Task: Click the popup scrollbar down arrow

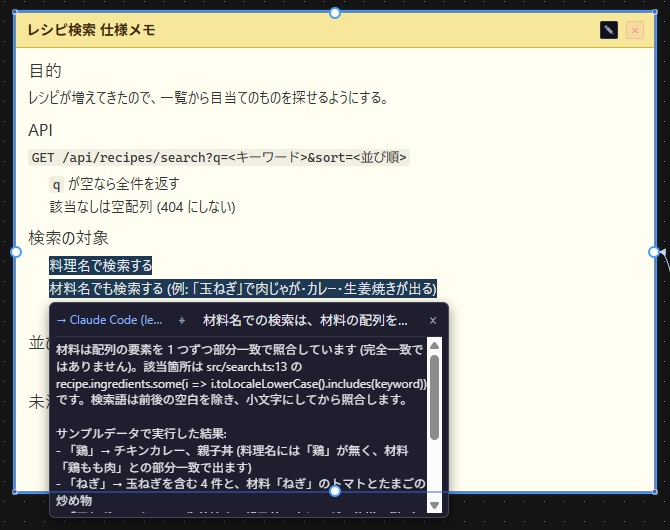Action: pyautogui.click(x=435, y=505)
